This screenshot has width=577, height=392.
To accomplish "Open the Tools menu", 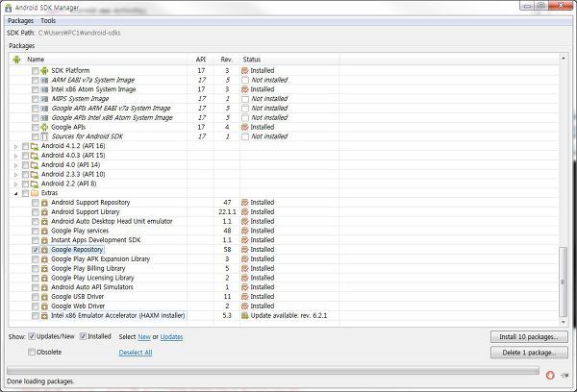I will (x=48, y=20).
